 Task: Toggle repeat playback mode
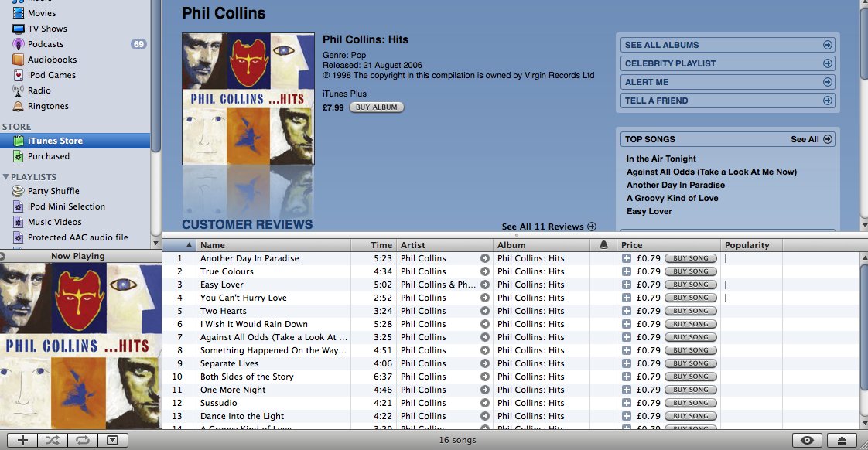[x=83, y=441]
